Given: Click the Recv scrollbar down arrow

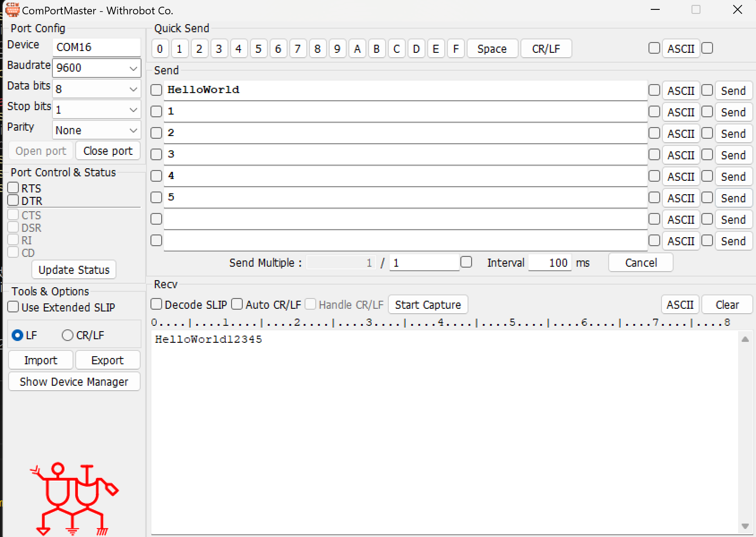Looking at the screenshot, I should pyautogui.click(x=745, y=526).
